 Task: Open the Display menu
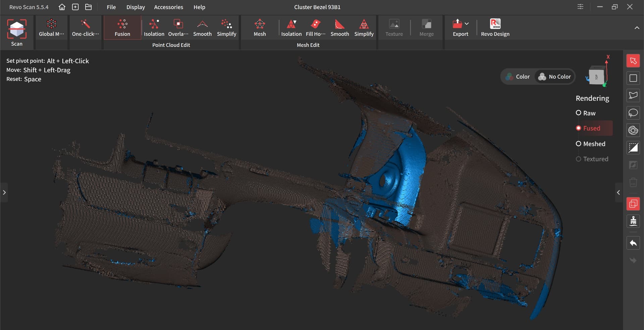pyautogui.click(x=136, y=7)
